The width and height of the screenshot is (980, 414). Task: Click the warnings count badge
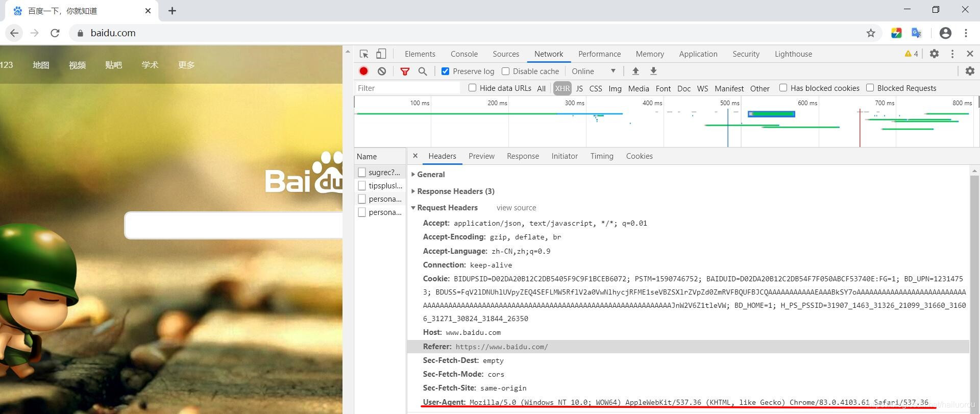click(x=911, y=54)
